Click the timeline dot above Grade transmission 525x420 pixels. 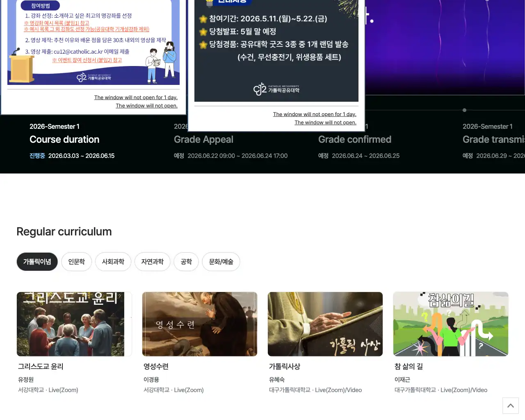click(x=464, y=110)
